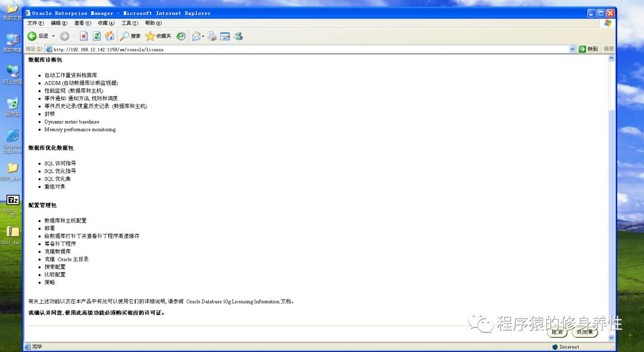The image size is (644, 352).
Task: Click the 取消 cancel button
Action: point(556,332)
